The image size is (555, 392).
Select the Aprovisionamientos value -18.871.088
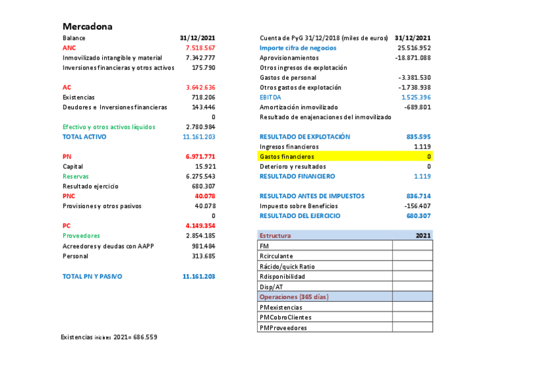(413, 58)
